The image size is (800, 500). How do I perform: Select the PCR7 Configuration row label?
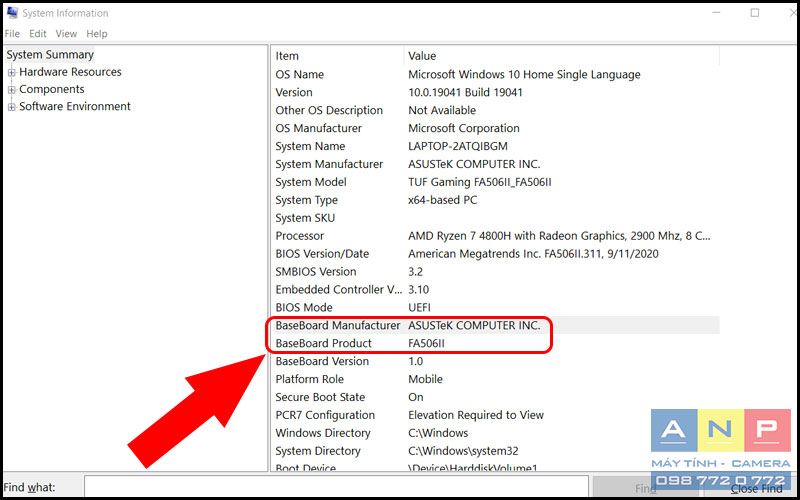click(x=325, y=415)
